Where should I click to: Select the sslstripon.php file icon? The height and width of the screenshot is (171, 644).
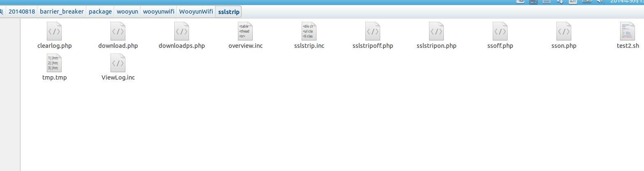coord(436,31)
